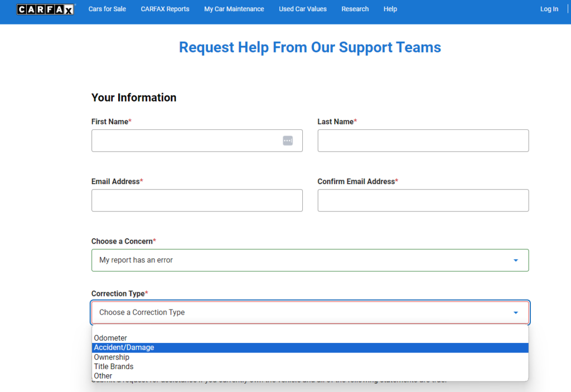Click Help in the top navigation
Screen dimensions: 571x392
click(x=390, y=9)
